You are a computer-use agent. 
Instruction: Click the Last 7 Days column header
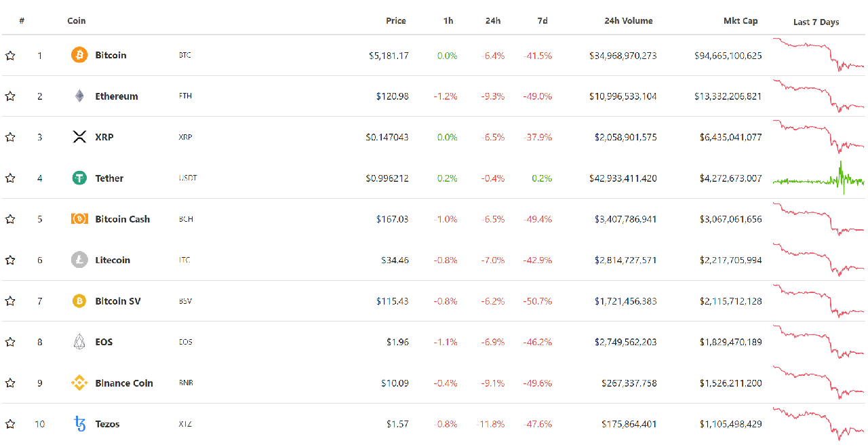[x=816, y=22]
